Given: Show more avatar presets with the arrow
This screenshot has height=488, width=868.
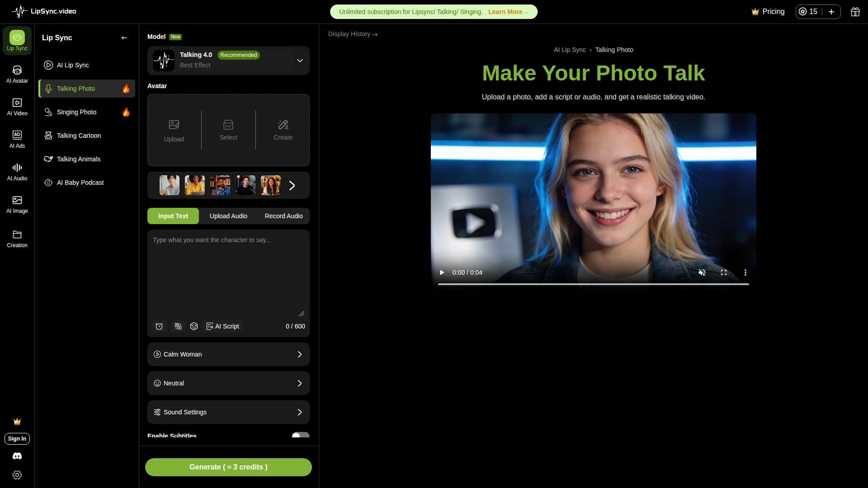Looking at the screenshot, I should (292, 185).
